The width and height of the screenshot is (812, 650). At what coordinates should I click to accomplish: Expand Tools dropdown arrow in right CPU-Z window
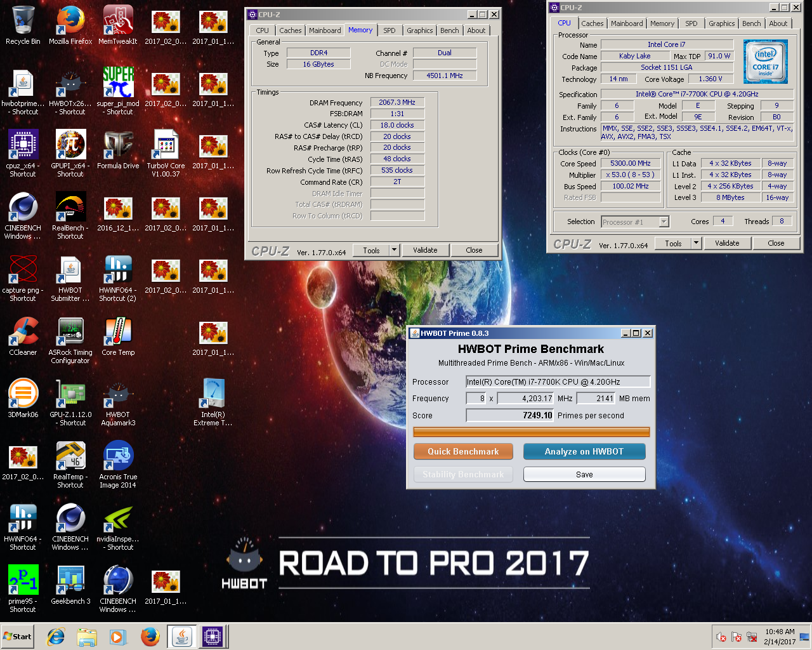pos(696,243)
